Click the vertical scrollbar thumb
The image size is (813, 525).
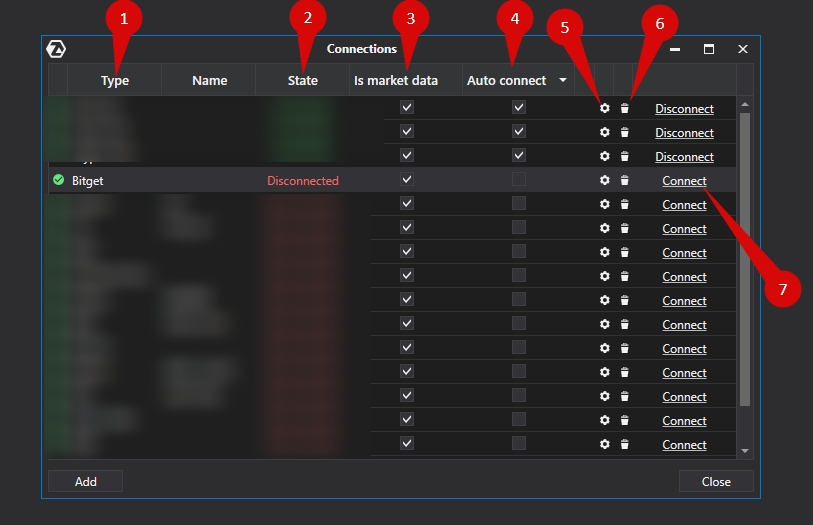click(x=744, y=260)
